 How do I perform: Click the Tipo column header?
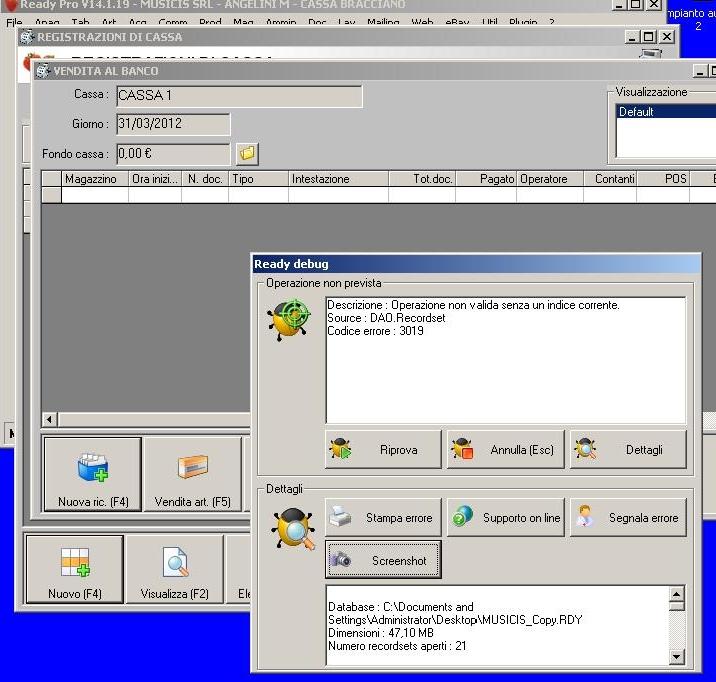(x=258, y=178)
